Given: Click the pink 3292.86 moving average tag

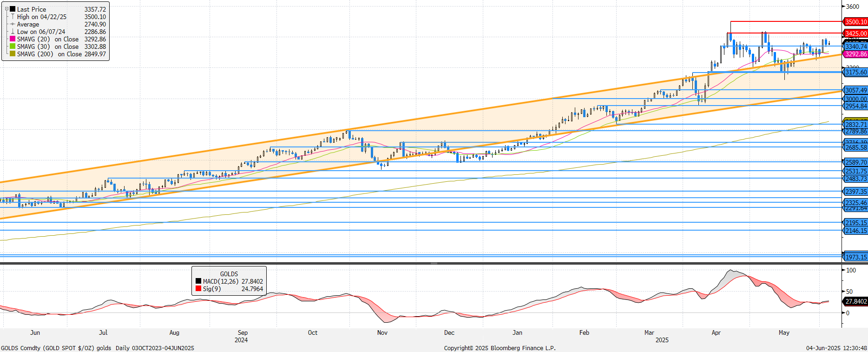Looking at the screenshot, I should tap(855, 54).
